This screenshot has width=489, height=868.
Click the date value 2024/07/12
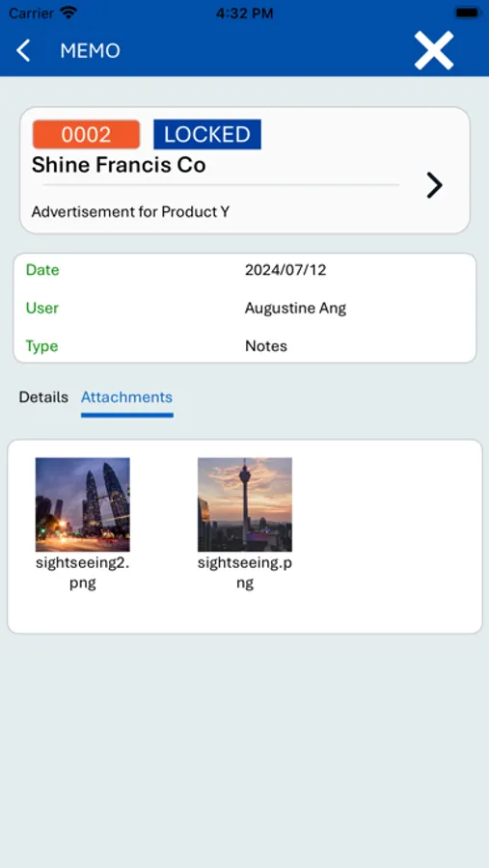click(x=285, y=270)
